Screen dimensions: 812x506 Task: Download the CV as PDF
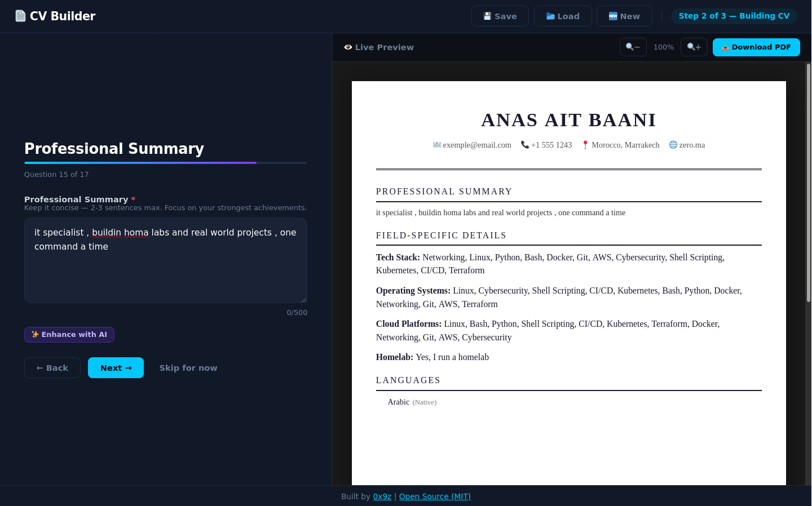coord(756,47)
